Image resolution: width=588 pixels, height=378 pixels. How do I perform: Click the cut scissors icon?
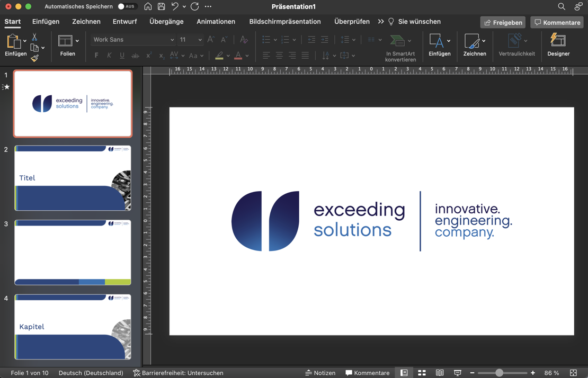34,37
